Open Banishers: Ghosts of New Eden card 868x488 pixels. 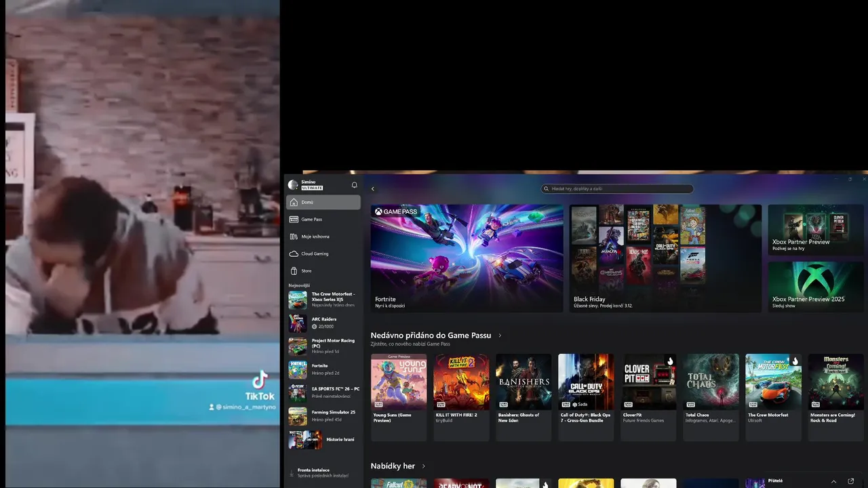point(524,397)
